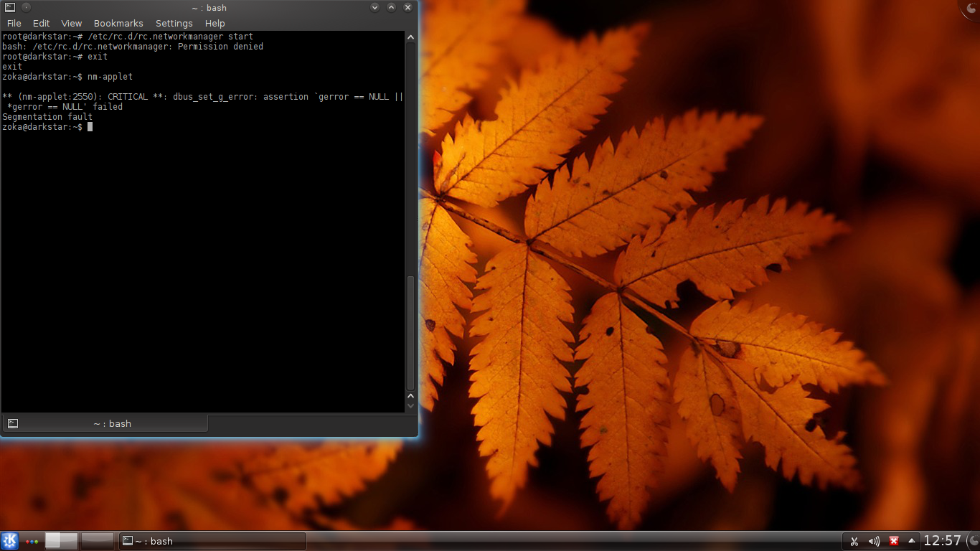Open Klipper clipboard scissors tray icon
The width and height of the screenshot is (980, 551).
854,542
